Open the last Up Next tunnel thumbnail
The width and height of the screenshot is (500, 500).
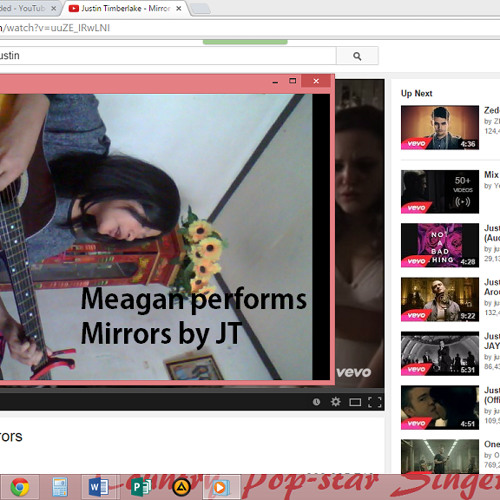(440, 456)
